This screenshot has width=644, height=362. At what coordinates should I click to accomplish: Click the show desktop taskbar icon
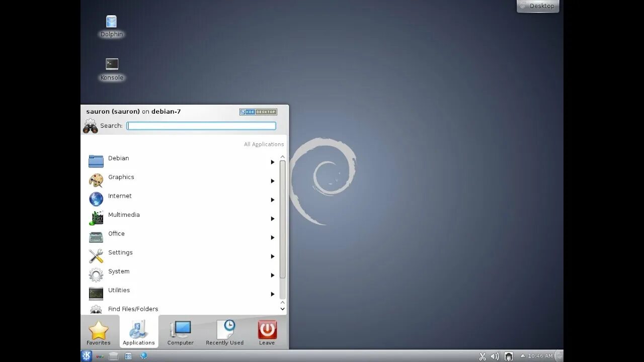click(x=114, y=356)
